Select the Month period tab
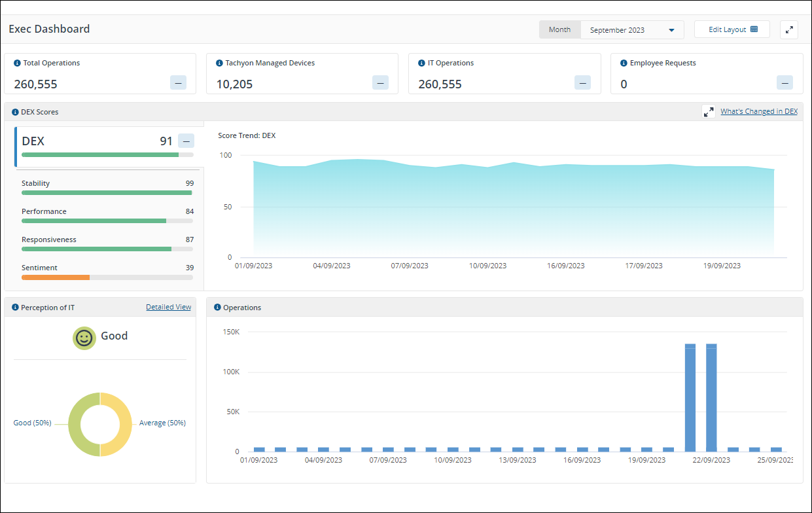The image size is (812, 513). tap(559, 29)
